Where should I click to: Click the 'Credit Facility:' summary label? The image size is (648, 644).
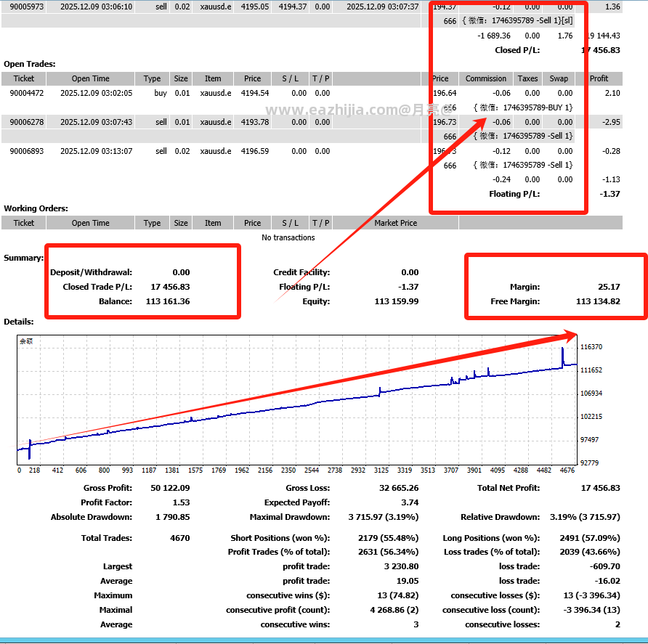pos(301,272)
